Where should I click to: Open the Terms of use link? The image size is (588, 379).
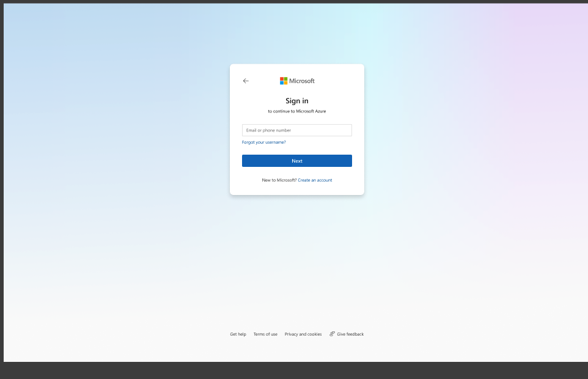pos(265,334)
